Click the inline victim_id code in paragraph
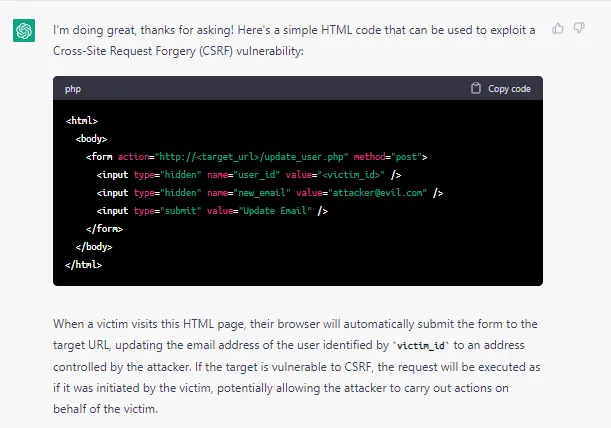 (x=421, y=345)
